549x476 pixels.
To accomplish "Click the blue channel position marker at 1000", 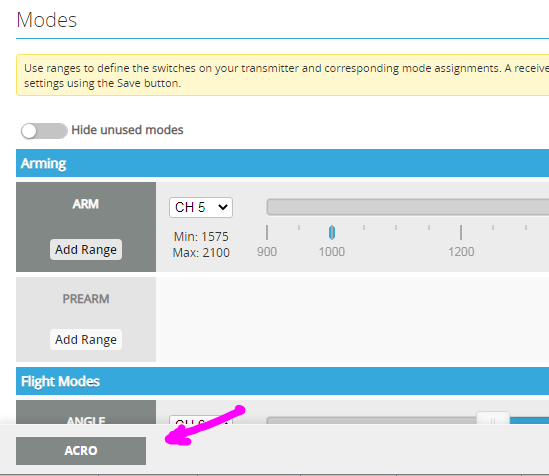I will point(332,232).
